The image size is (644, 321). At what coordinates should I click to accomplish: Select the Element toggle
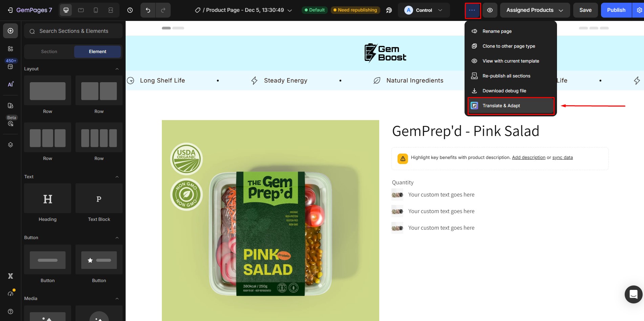tap(98, 51)
